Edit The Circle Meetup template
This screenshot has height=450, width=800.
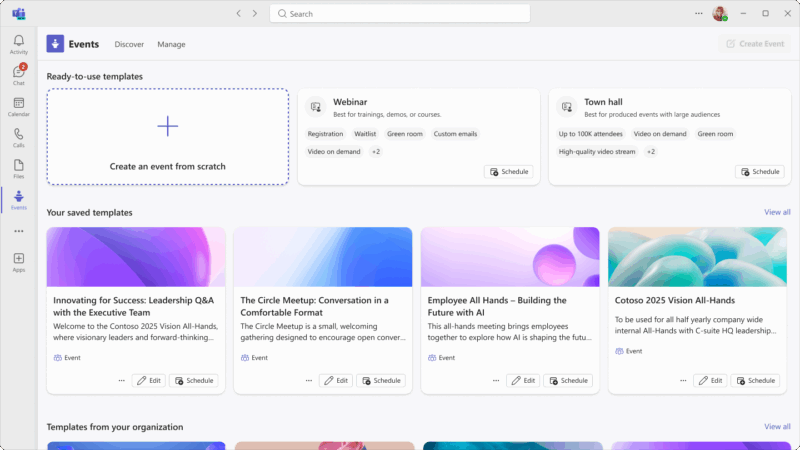335,381
